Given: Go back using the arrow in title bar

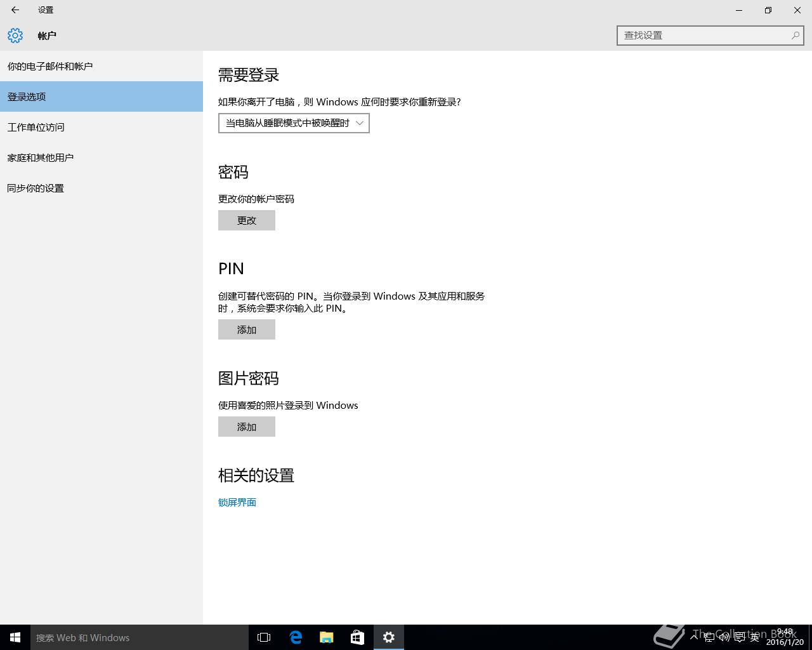Looking at the screenshot, I should pyautogui.click(x=15, y=10).
